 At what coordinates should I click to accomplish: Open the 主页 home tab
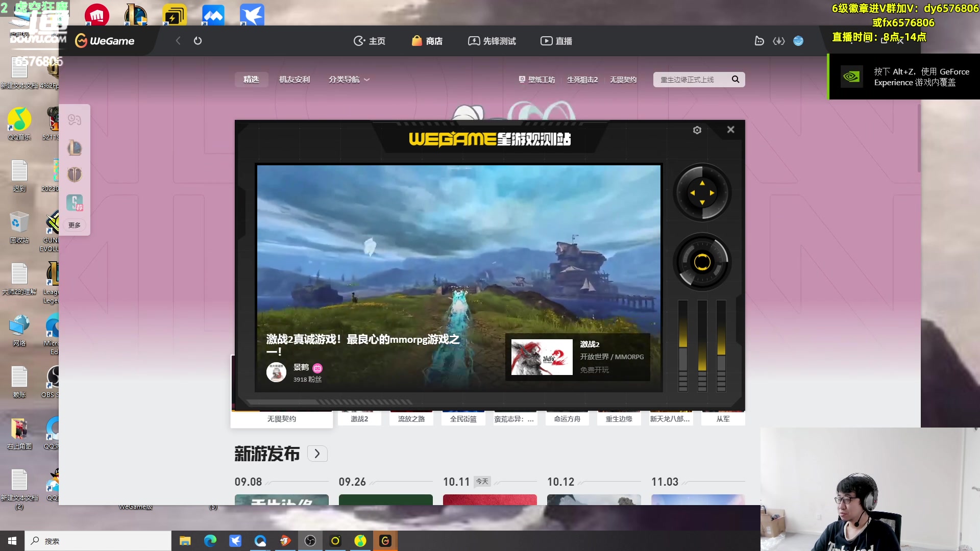tap(370, 41)
